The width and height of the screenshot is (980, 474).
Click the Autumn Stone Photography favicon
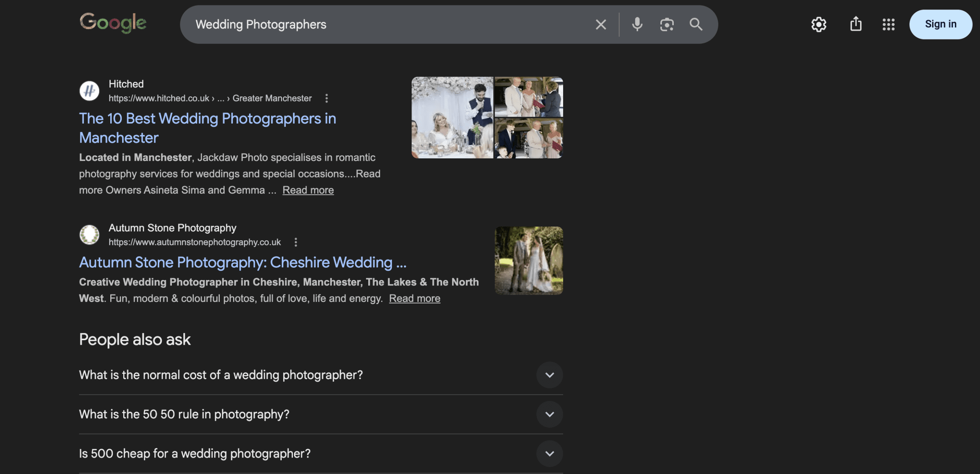click(89, 235)
